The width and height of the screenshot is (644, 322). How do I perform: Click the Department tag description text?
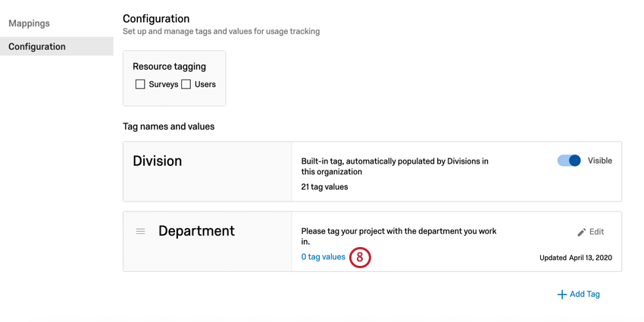click(399, 236)
